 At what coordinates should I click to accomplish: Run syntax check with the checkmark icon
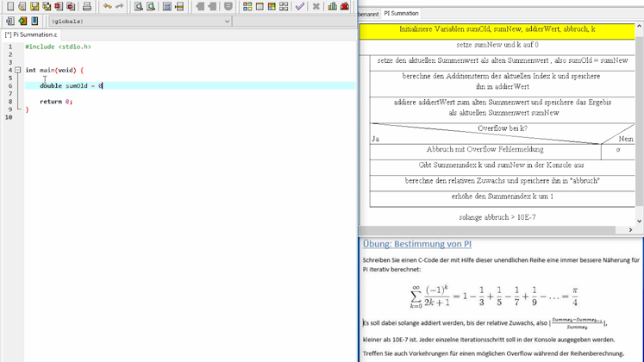[299, 7]
